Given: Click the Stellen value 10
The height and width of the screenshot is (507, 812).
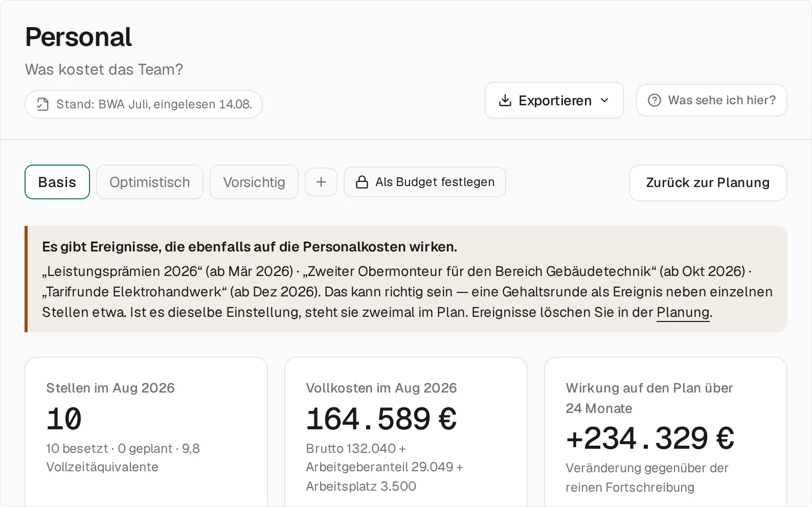Looking at the screenshot, I should 64,419.
